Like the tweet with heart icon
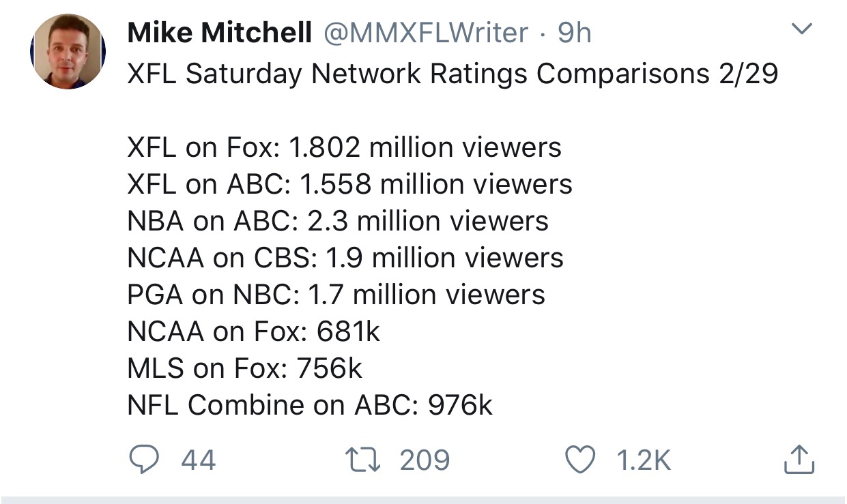Viewport: 847px width, 504px height. 582,460
